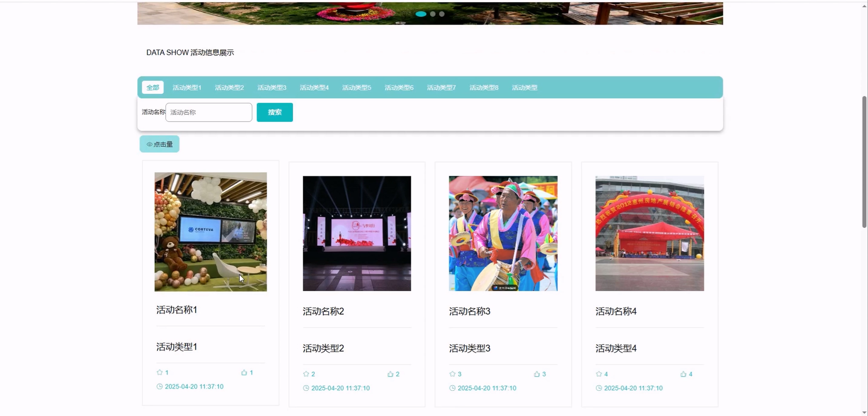
Task: Click the page vertical scrollbar thumb
Action: tap(865, 161)
